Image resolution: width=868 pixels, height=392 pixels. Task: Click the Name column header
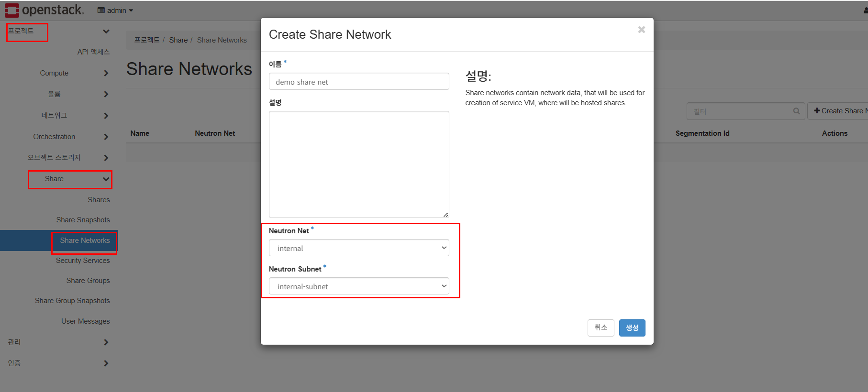tap(140, 133)
